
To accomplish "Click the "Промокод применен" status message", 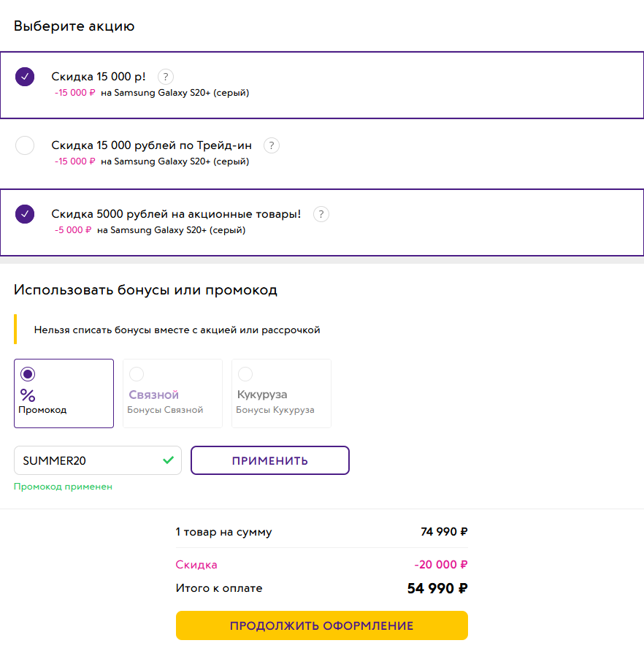I will pos(64,487).
